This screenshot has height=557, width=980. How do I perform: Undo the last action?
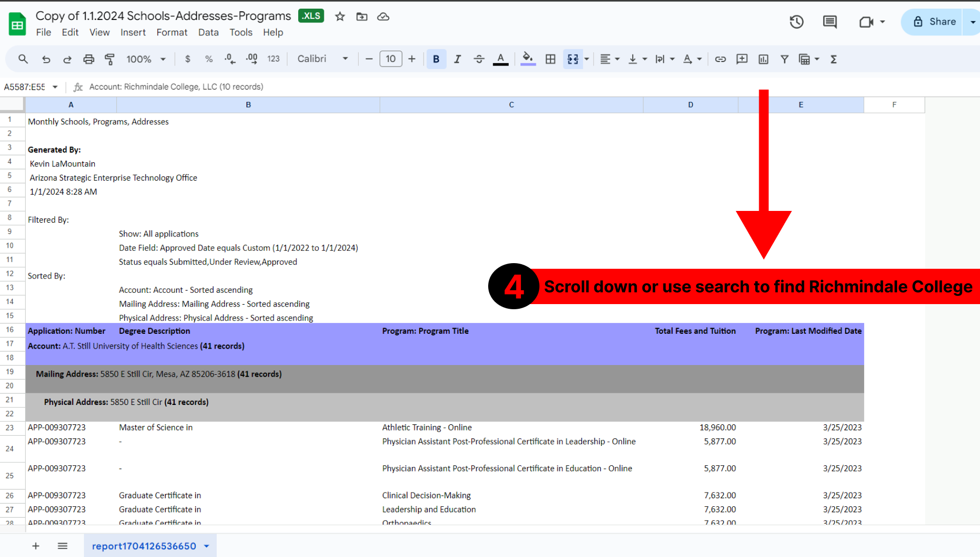(x=46, y=59)
